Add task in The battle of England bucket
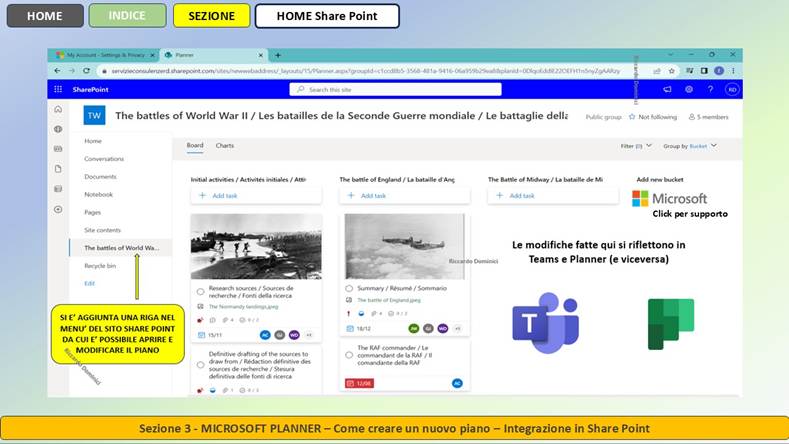Screen dimensions: 789x444 (405, 195)
